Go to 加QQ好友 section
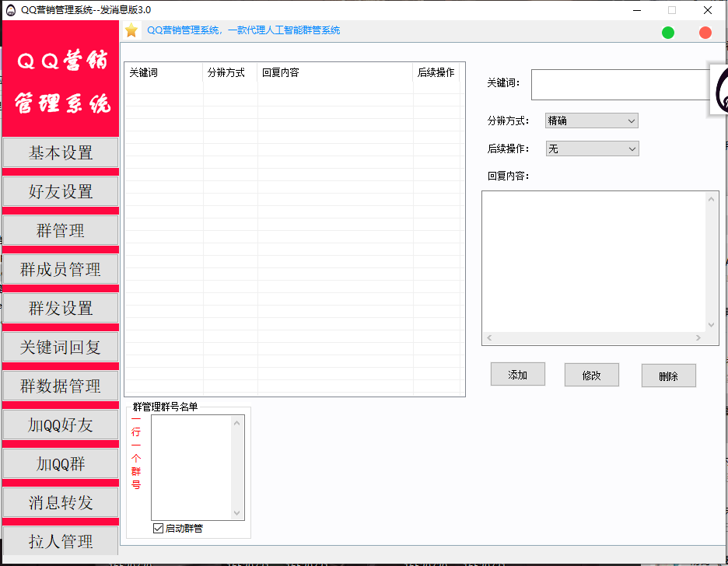 61,425
